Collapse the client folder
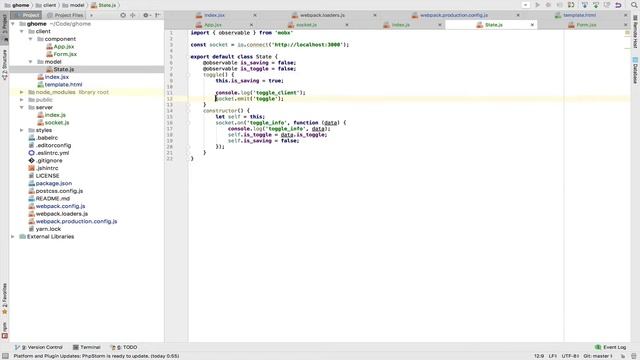 22,31
